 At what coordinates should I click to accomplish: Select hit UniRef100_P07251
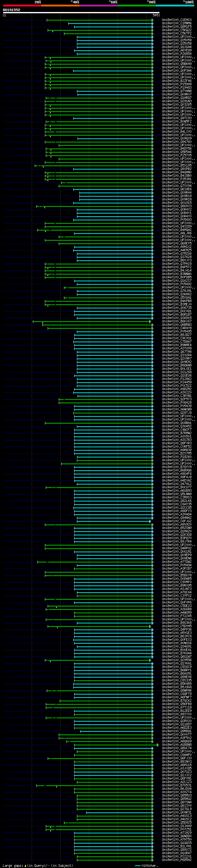click(176, 829)
